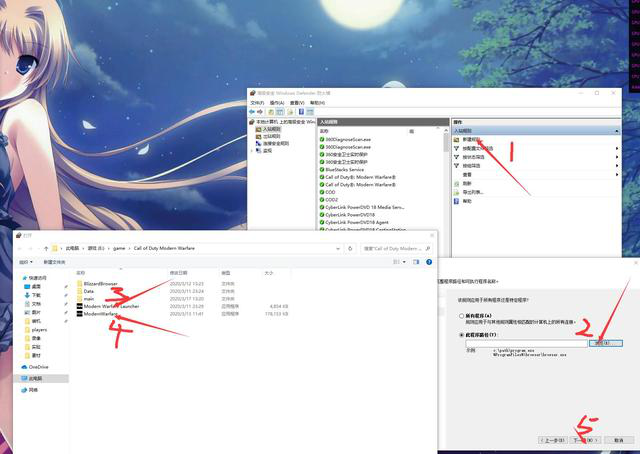Select the first Call of Duty Modern Warfare rule

360,177
